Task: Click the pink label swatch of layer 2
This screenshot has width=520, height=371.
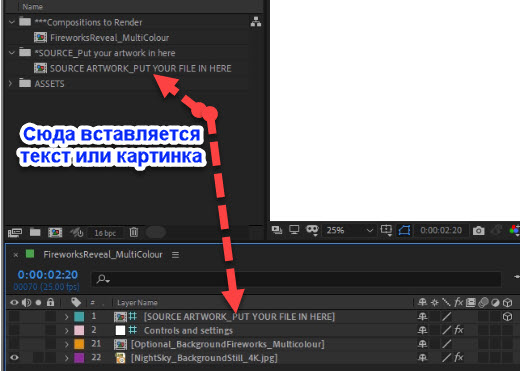Action: click(79, 330)
